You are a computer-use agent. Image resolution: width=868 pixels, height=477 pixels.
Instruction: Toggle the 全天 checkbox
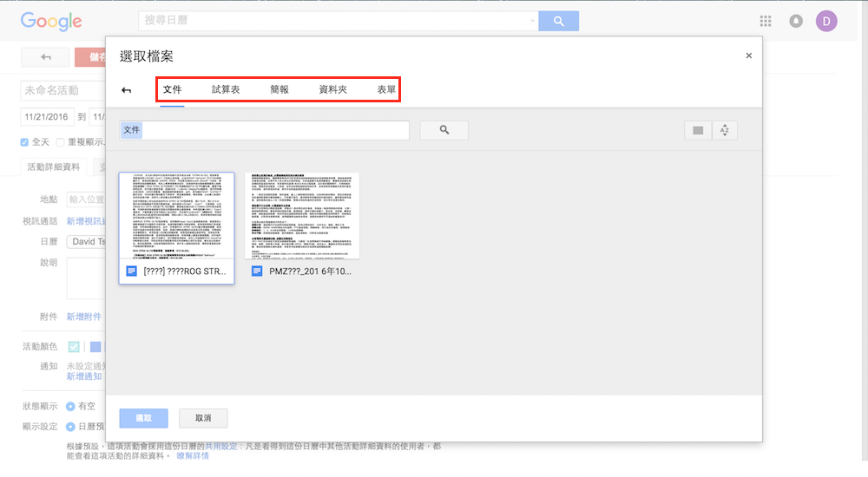pyautogui.click(x=24, y=142)
